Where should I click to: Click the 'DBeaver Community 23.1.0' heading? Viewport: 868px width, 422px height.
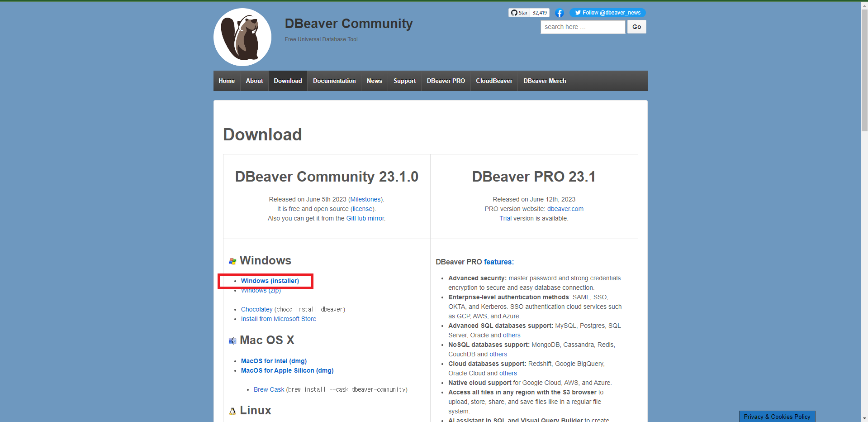coord(327,177)
